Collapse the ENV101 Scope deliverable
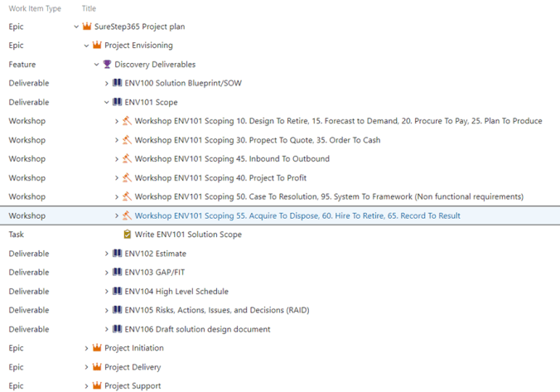560x392 pixels. pos(107,103)
